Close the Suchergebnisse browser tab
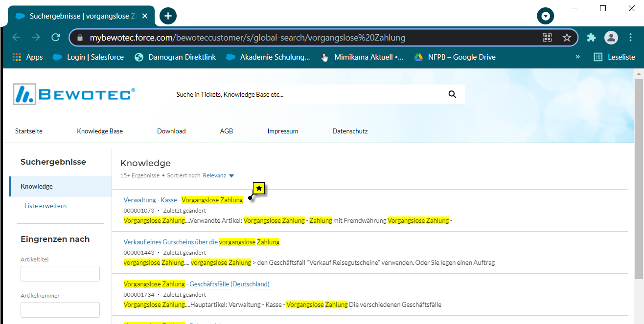 tap(145, 16)
